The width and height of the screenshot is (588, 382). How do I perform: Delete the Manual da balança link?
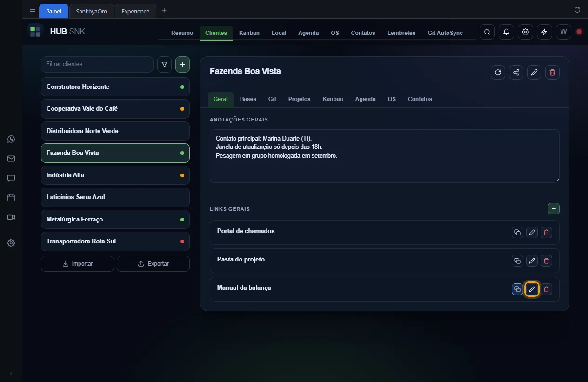(546, 289)
